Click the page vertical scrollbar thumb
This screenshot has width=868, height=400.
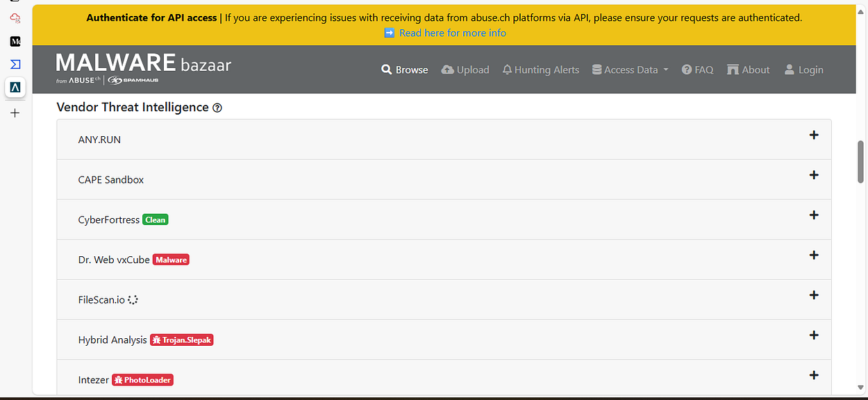coord(861,162)
